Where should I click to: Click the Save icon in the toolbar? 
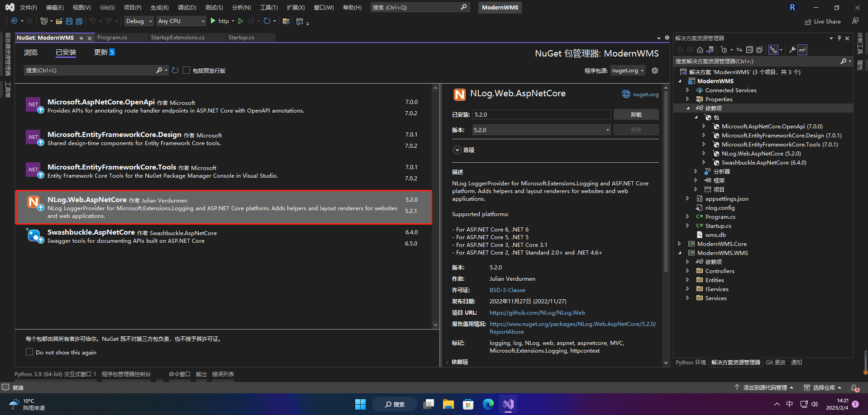[69, 21]
